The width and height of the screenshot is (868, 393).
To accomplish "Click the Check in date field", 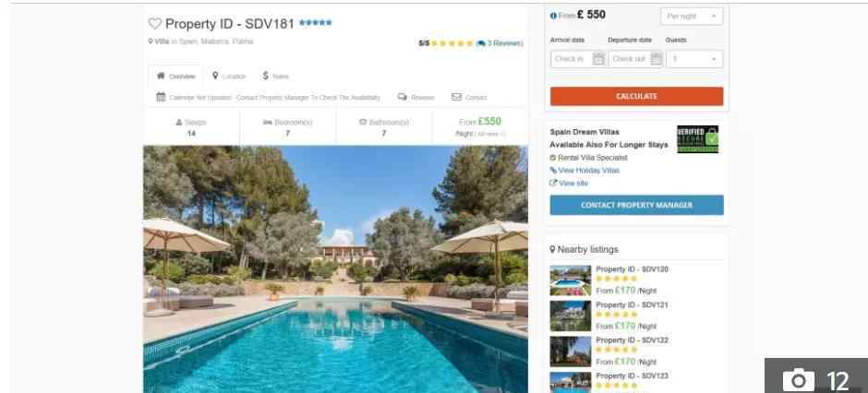I will tap(578, 59).
